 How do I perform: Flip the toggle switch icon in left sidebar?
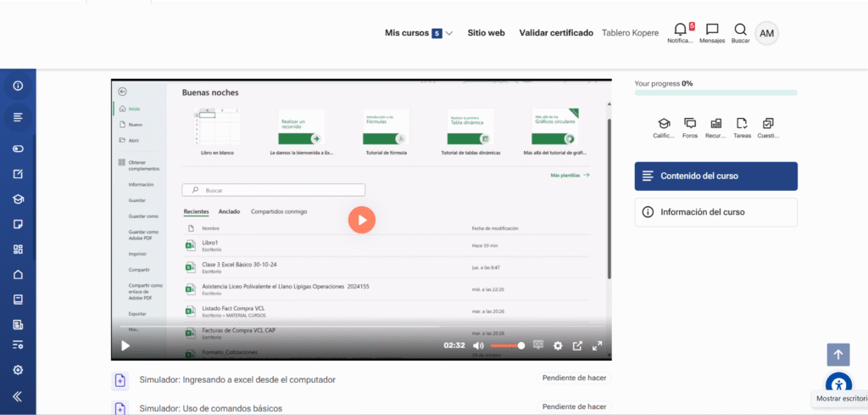(19, 149)
